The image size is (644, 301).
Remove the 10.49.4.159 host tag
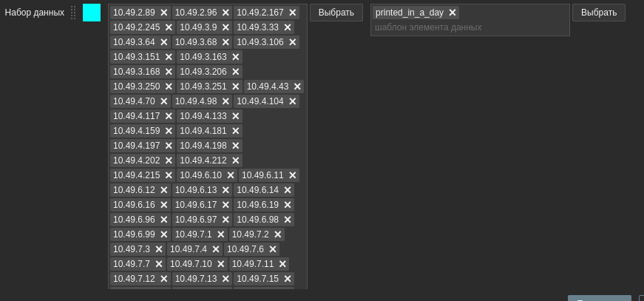click(x=169, y=131)
